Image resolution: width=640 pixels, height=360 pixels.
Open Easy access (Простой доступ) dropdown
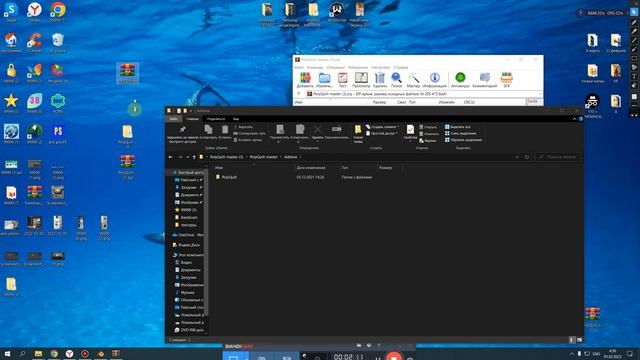(382, 133)
